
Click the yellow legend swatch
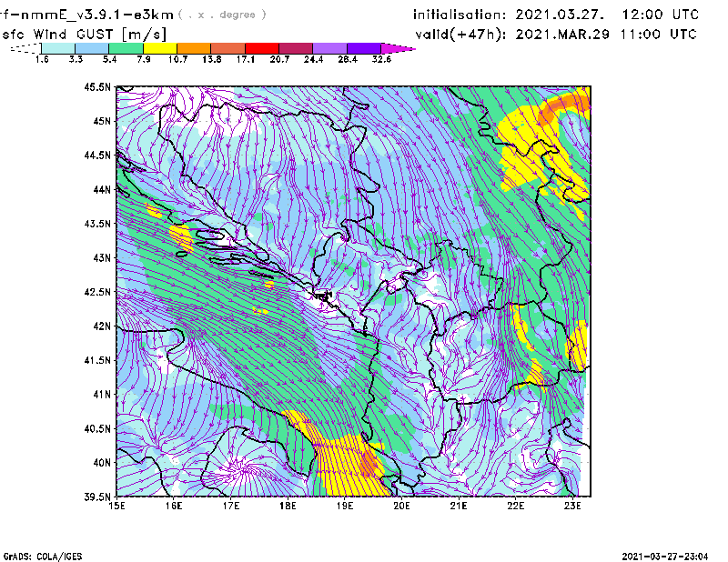click(160, 48)
